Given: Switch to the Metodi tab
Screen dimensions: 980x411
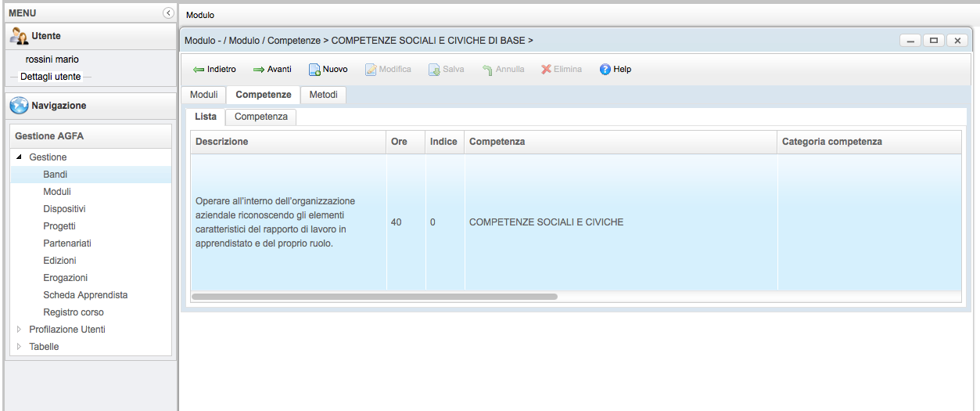Looking at the screenshot, I should (323, 95).
